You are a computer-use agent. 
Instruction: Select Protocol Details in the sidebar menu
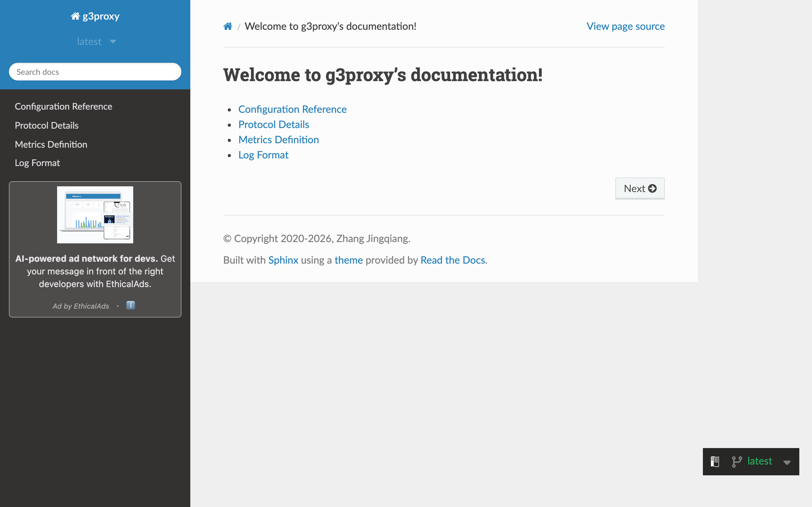pyautogui.click(x=47, y=125)
